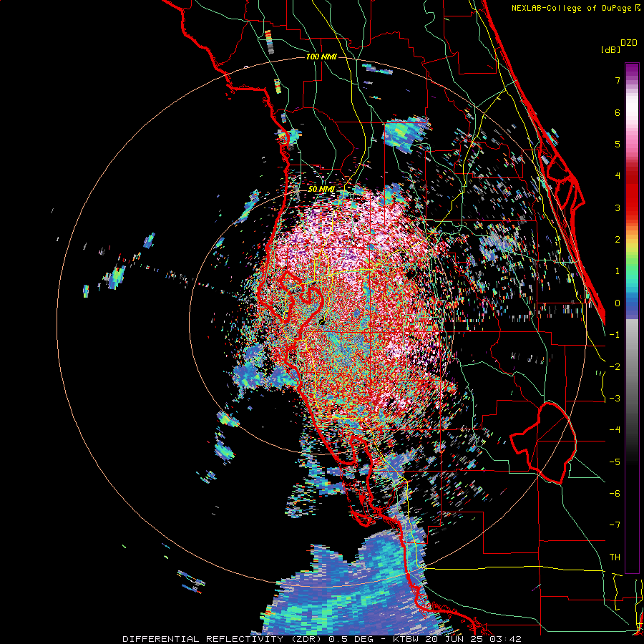The width and height of the screenshot is (644, 644).
Task: Click the 4 value on the color scale
Action: (618, 176)
